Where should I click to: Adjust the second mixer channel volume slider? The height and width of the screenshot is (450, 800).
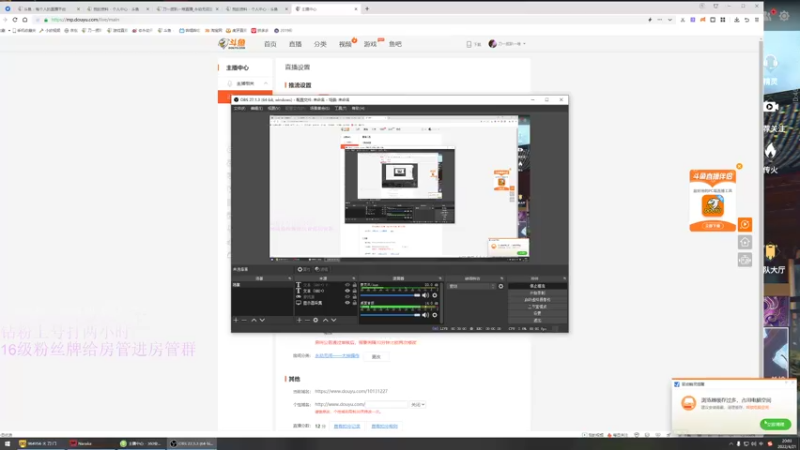coord(390,315)
